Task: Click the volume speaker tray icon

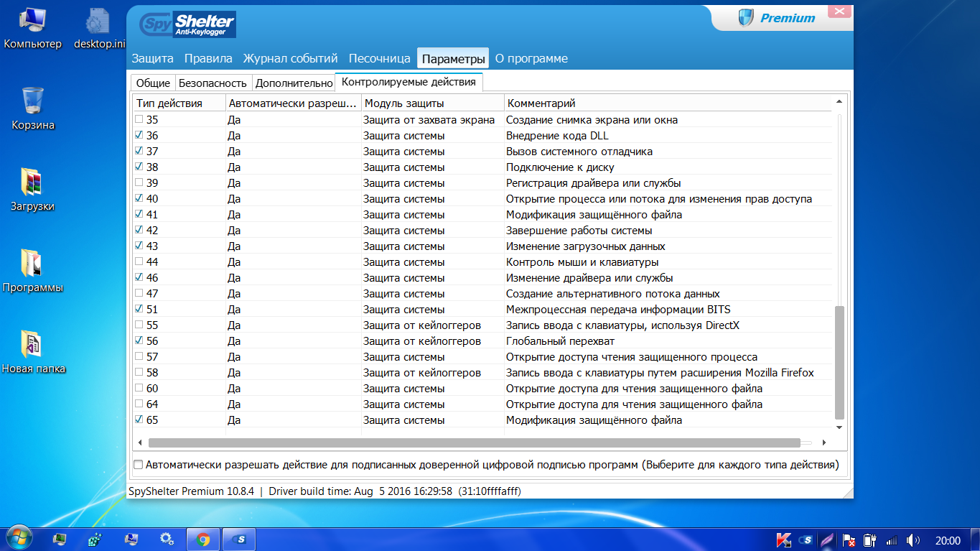Action: 913,540
